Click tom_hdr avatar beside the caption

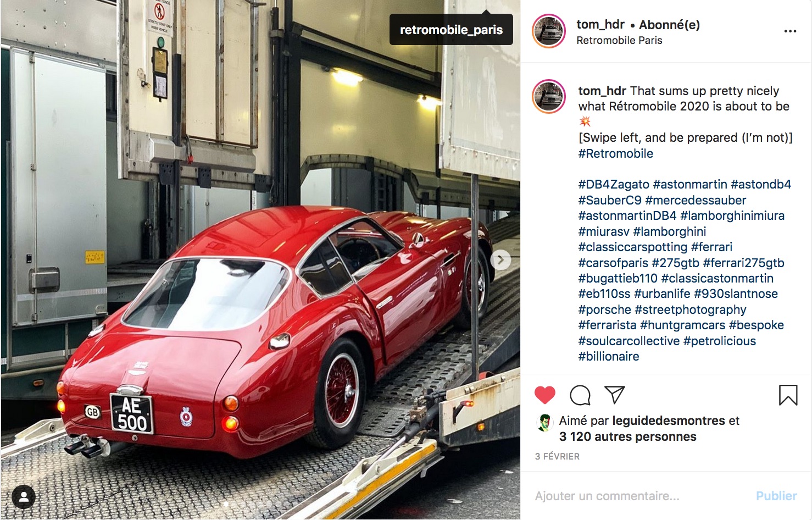point(549,96)
